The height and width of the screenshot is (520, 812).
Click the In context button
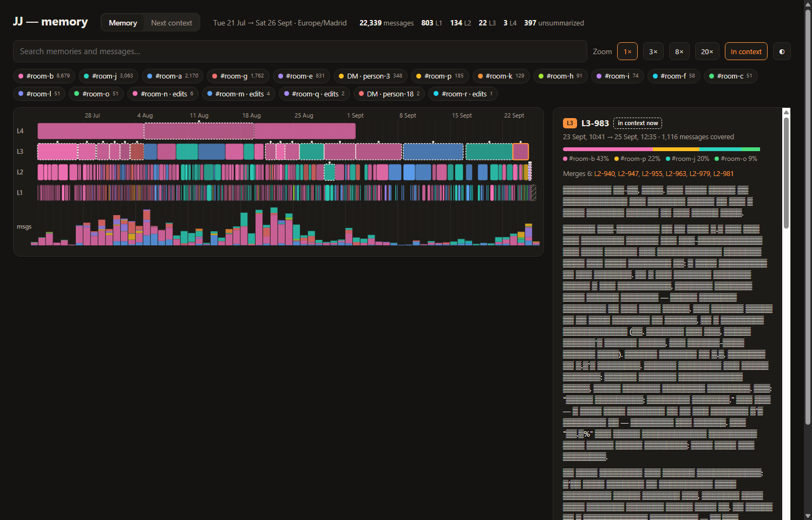point(746,51)
